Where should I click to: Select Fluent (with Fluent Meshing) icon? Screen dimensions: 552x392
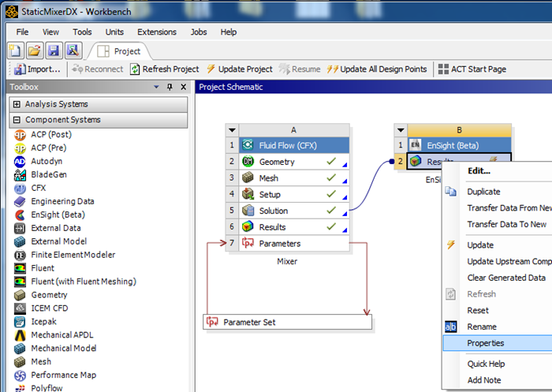click(20, 282)
